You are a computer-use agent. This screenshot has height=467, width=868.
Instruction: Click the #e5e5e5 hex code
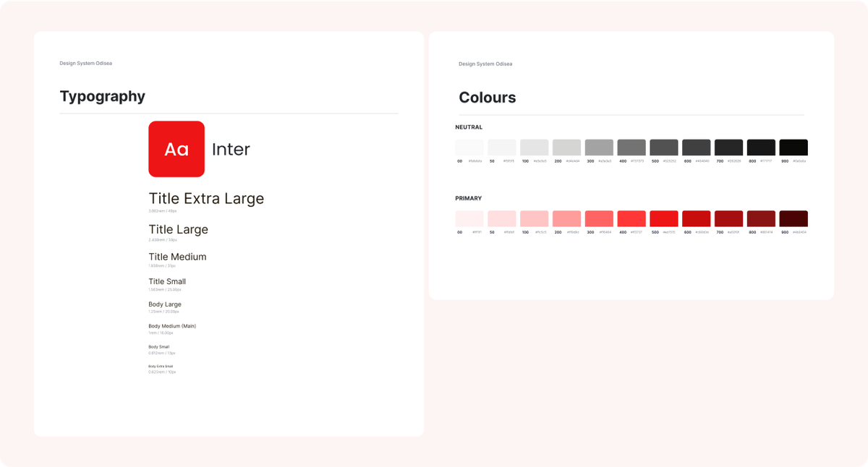[541, 161]
